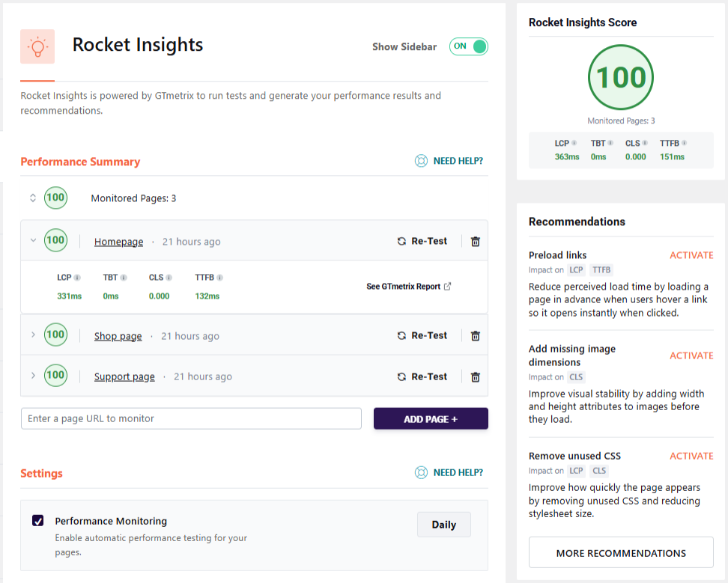
Task: Expand the Support page row
Action: (x=33, y=375)
